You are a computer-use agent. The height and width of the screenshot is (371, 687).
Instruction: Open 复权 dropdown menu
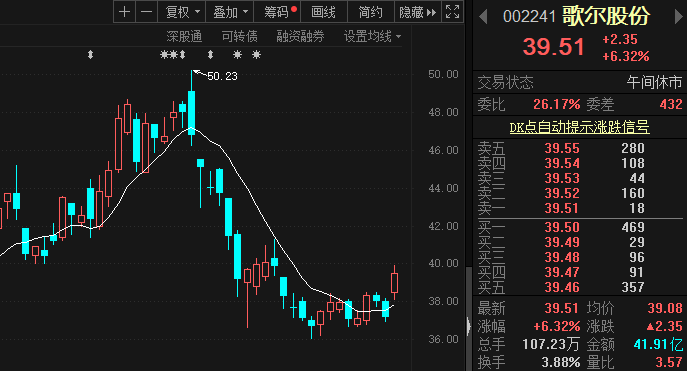[182, 12]
